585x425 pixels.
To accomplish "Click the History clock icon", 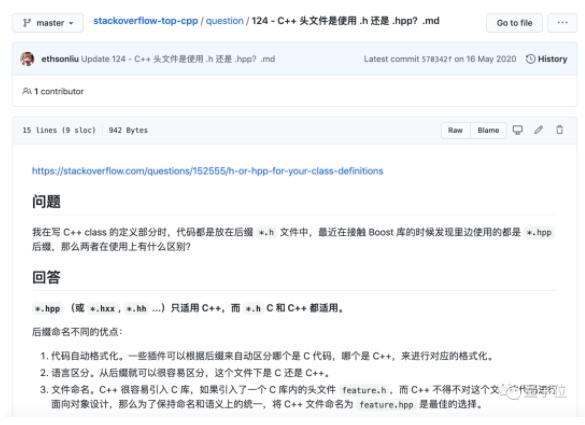I will click(530, 59).
